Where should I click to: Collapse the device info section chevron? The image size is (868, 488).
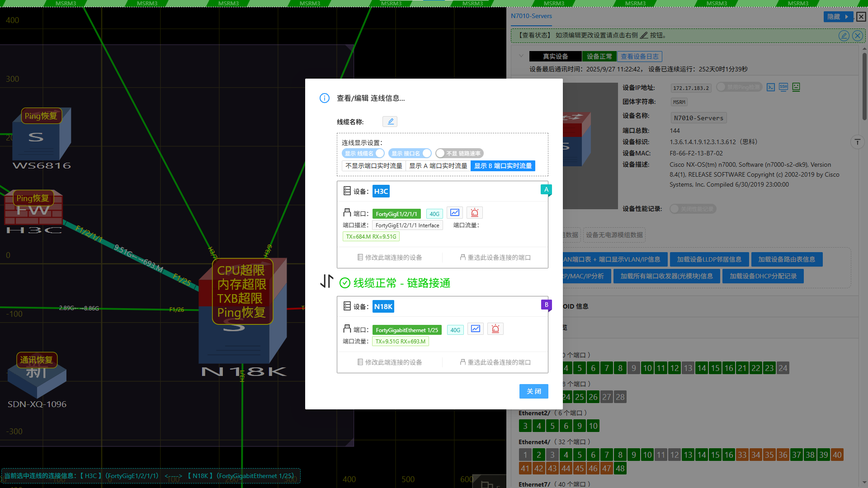point(521,56)
